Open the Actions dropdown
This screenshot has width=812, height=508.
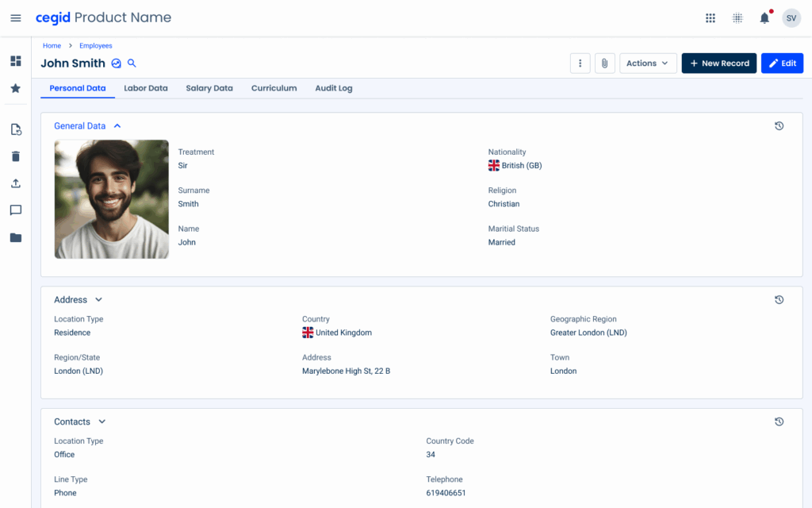click(x=647, y=63)
